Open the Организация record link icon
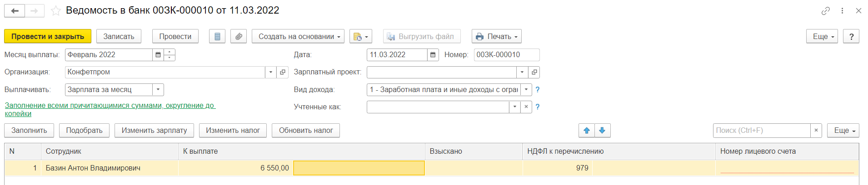 click(x=283, y=72)
